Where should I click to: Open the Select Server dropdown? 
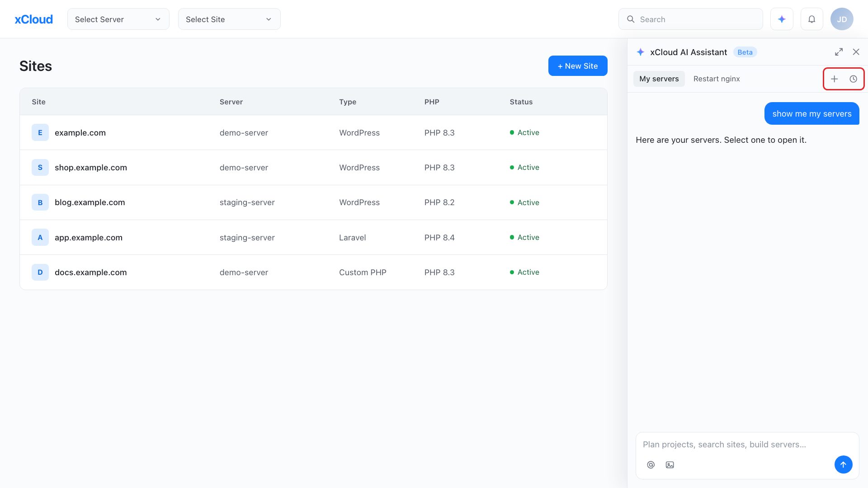[118, 19]
